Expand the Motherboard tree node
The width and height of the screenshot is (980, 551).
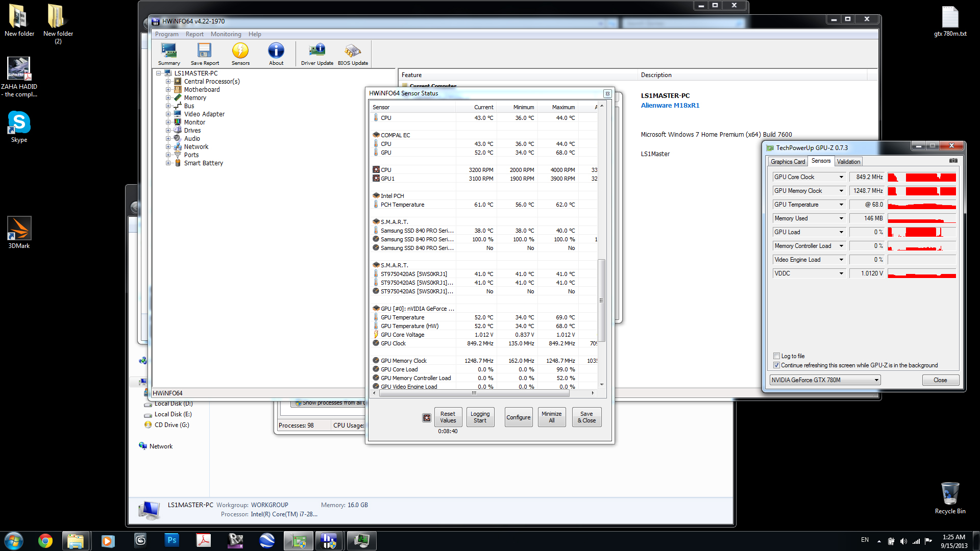coord(168,90)
